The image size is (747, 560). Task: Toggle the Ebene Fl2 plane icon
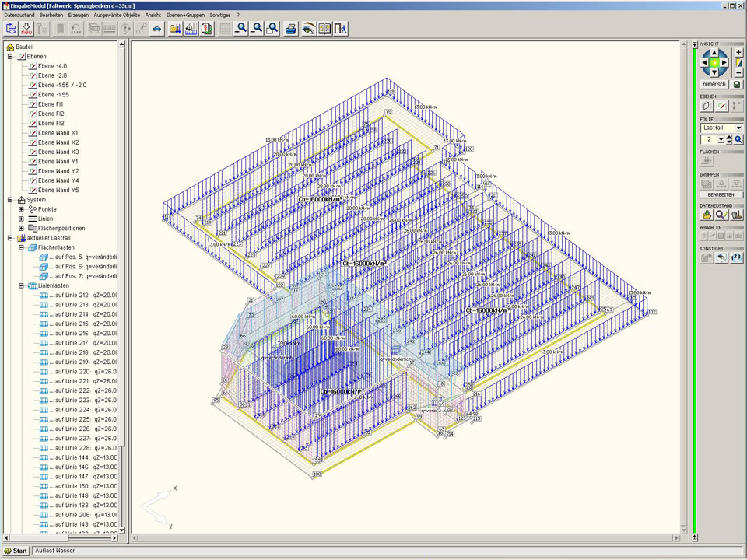click(x=33, y=114)
